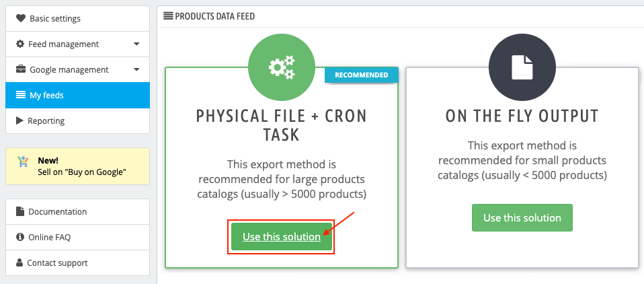Click the file icon beside Documentation

[x=19, y=212]
